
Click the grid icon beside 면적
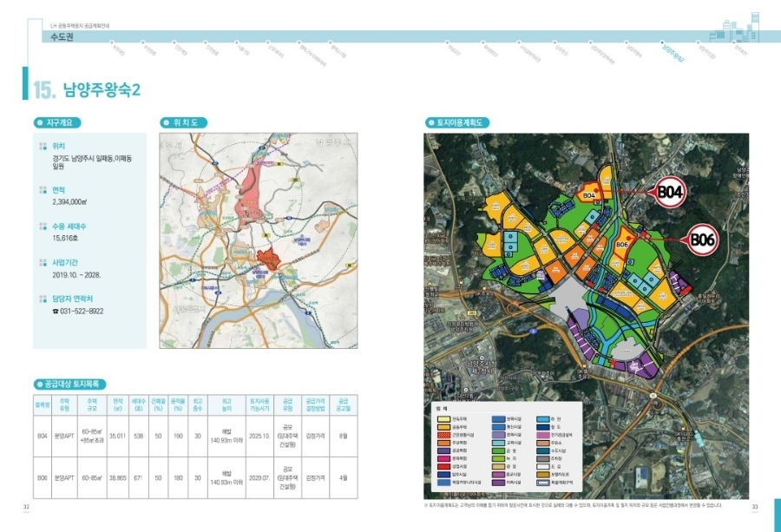[43, 190]
